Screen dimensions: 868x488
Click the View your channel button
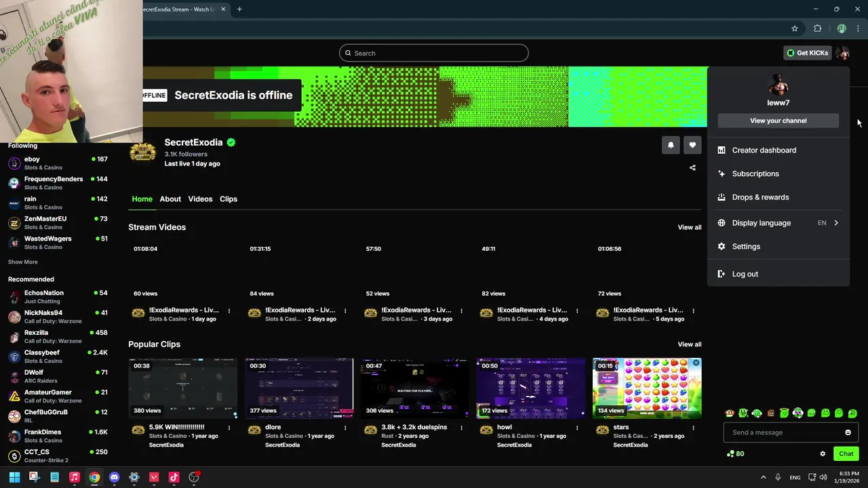pyautogui.click(x=778, y=121)
